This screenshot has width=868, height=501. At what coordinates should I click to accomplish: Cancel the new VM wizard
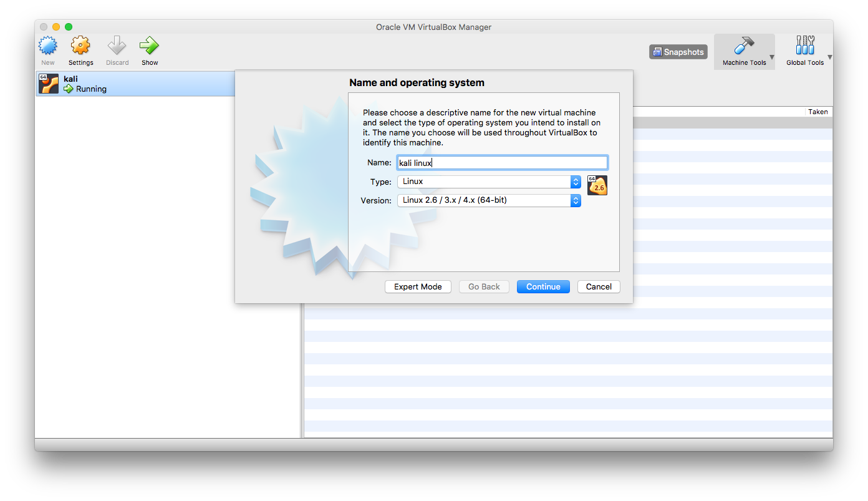pyautogui.click(x=599, y=286)
